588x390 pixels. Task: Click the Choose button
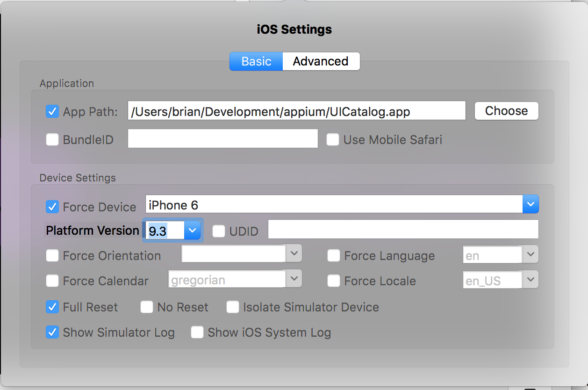(507, 111)
